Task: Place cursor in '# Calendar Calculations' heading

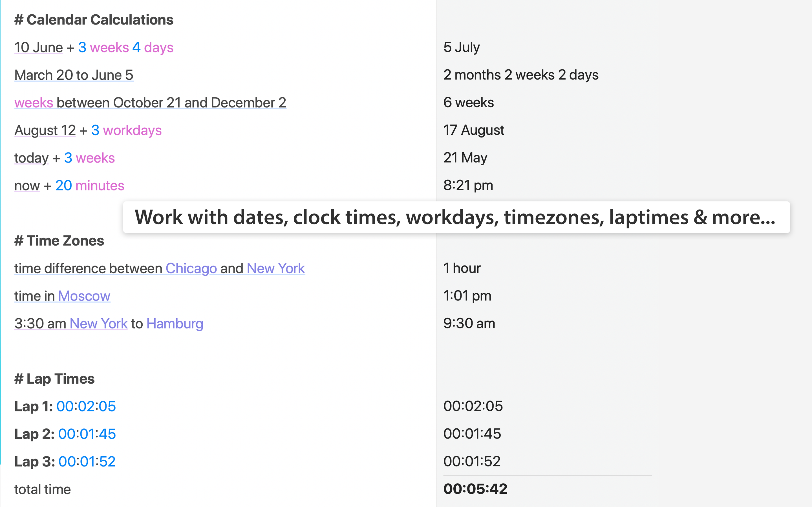Action: point(94,20)
